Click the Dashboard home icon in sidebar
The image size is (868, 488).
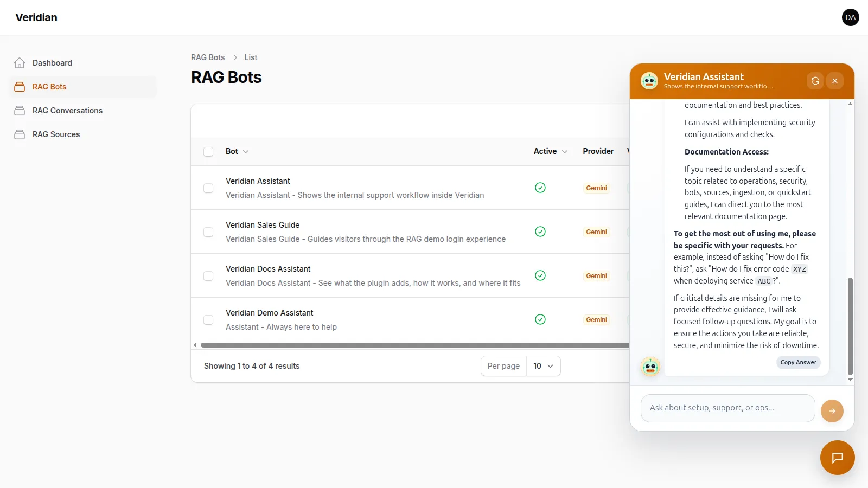20,63
